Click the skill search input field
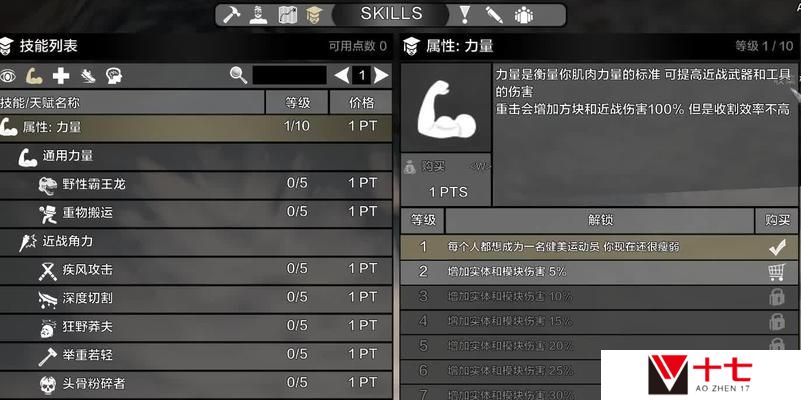Image resolution: width=801 pixels, height=400 pixels. coord(290,76)
